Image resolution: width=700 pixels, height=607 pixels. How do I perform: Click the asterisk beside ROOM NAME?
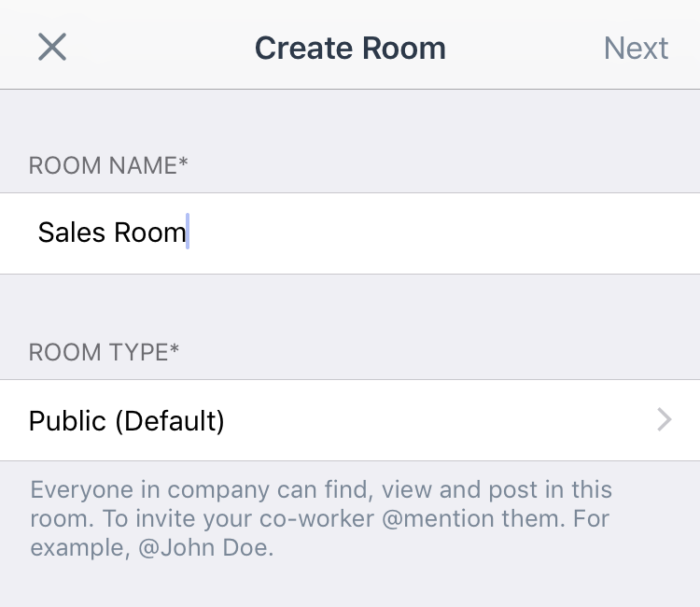183,162
